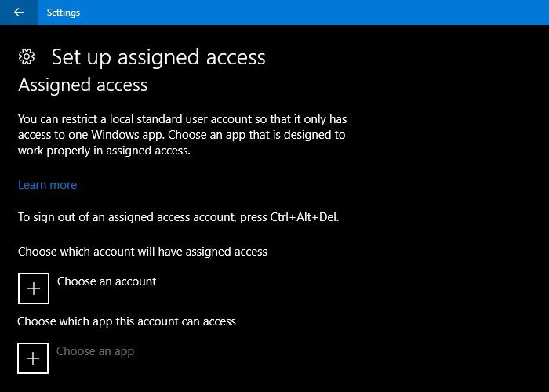Click the 'Set up assigned access' page heading
This screenshot has height=392, width=549.
pos(158,57)
